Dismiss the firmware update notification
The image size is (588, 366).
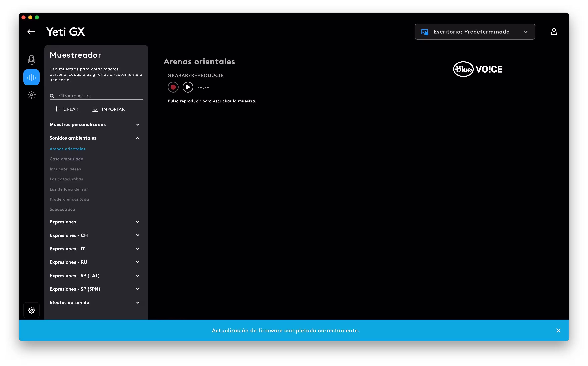[x=558, y=330]
